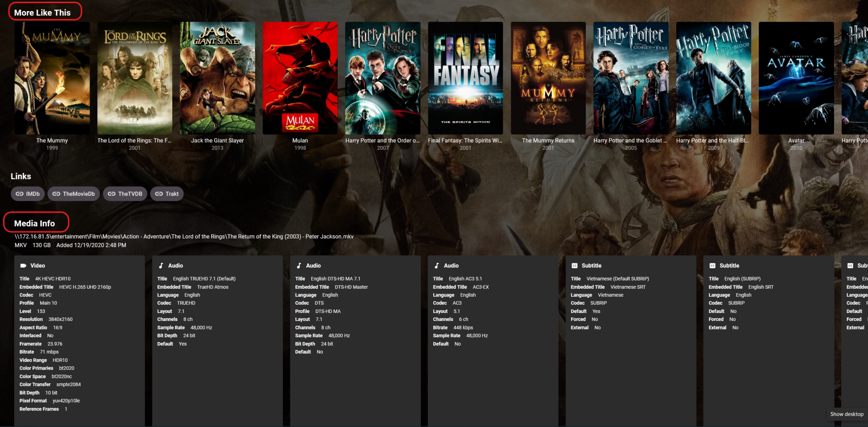Screen dimensions: 868x427
Task: Click The Mummy title text
Action: [52, 141]
